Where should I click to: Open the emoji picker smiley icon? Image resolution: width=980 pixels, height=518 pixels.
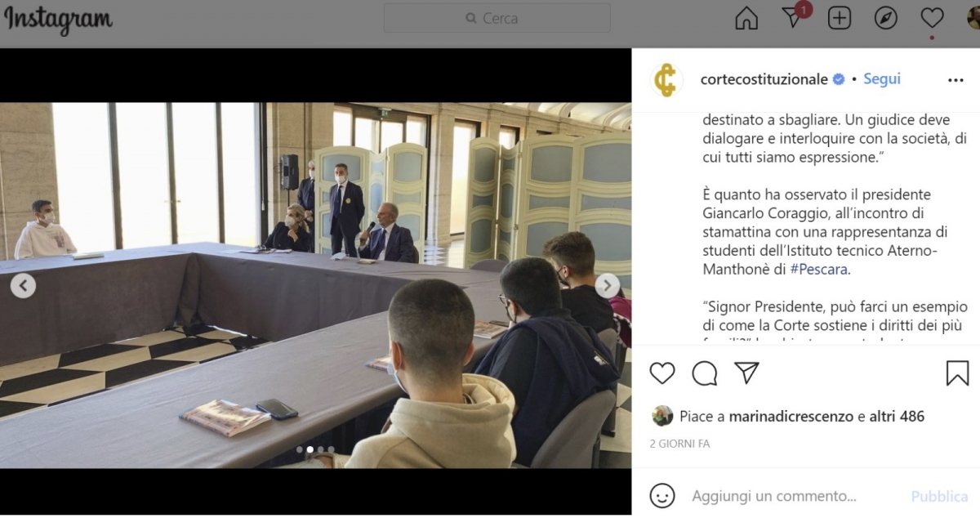coord(662,496)
